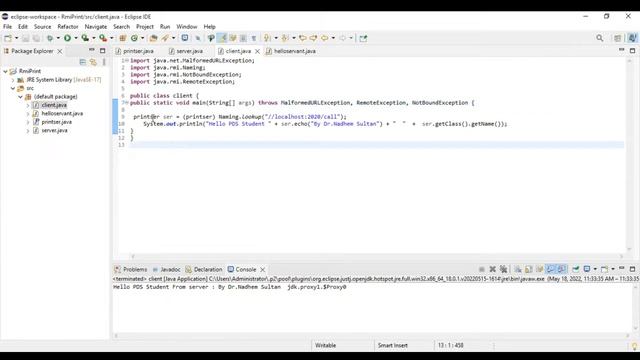Click the New Java Package icon
Screen dimensions: 640x360
pos(122,38)
